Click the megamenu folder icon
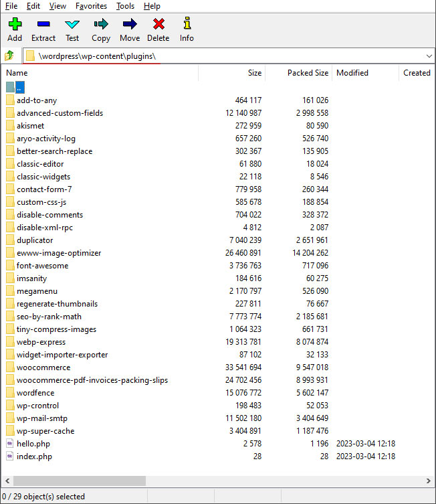Image resolution: width=436 pixels, height=504 pixels. (10, 291)
